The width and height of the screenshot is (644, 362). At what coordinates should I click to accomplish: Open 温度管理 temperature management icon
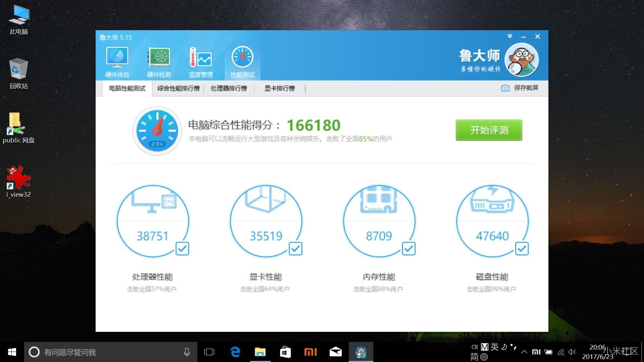tap(201, 62)
